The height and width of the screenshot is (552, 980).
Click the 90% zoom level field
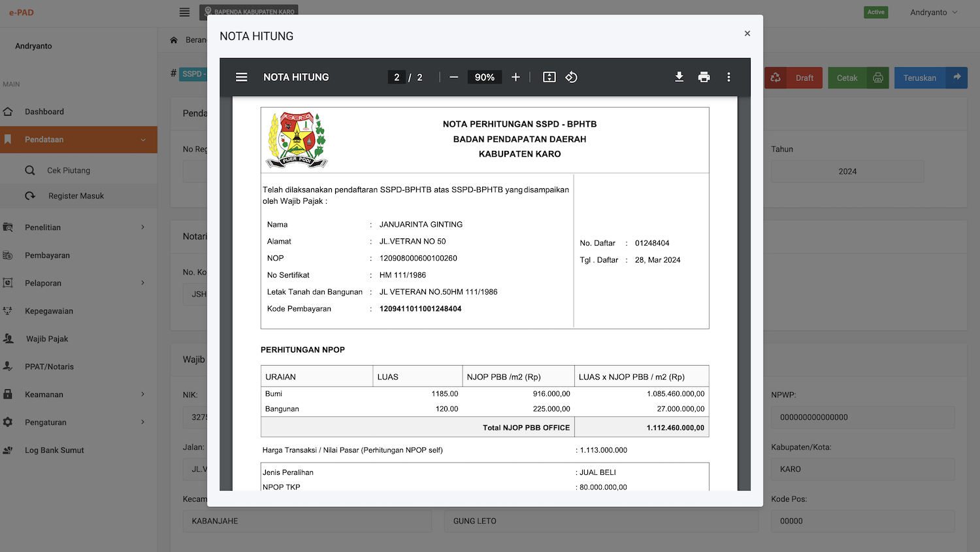484,77
